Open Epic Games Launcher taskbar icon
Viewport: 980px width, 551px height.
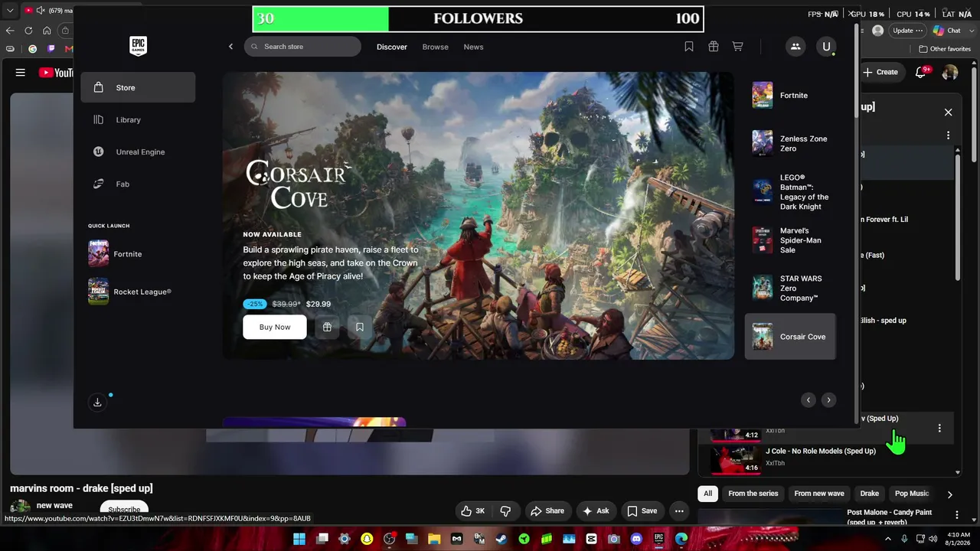658,539
